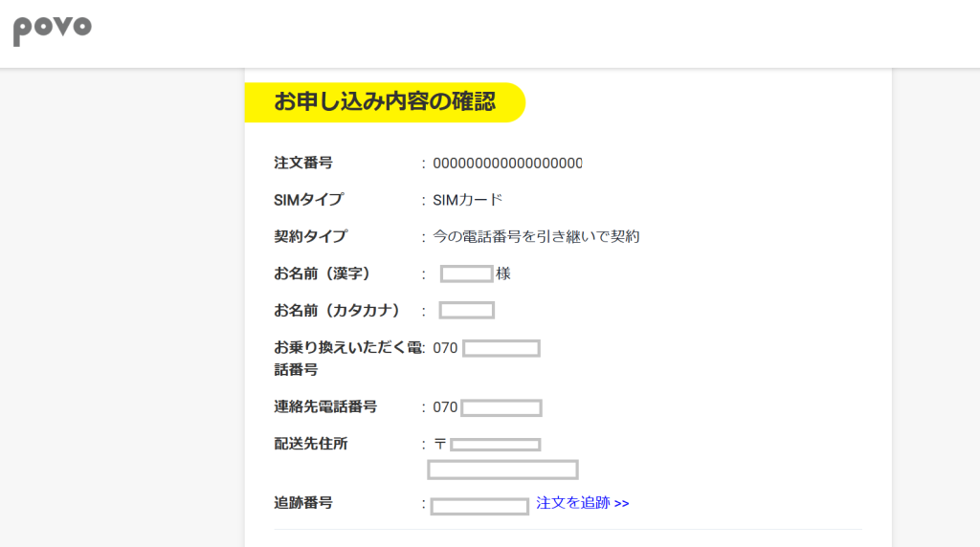The image size is (980, 547).
Task: Click the wide redacted delivery address box
Action: [502, 470]
